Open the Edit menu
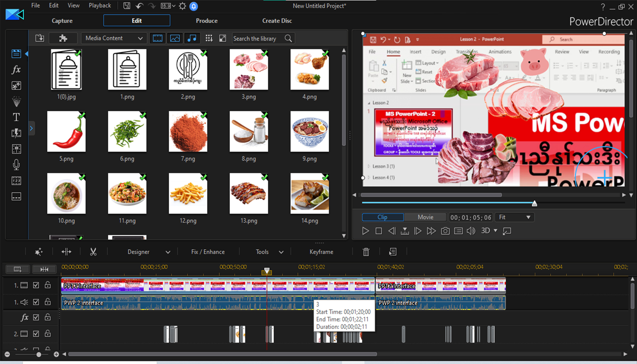This screenshot has height=364, width=637. (54, 5)
